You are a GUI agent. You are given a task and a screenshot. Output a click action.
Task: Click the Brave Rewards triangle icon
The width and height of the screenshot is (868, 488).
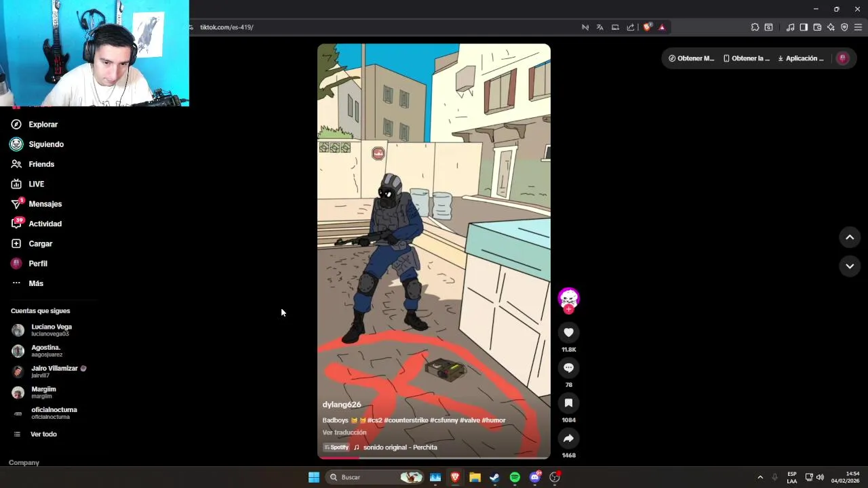662,27
